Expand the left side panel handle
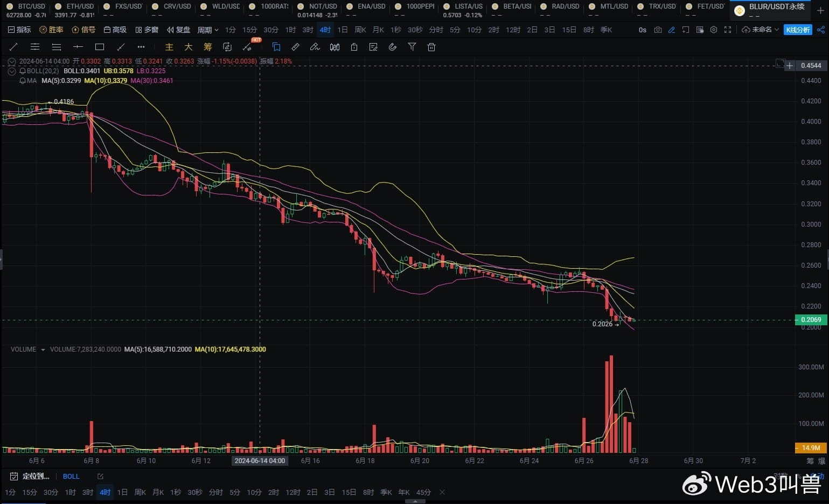The image size is (829, 504). click(1, 259)
